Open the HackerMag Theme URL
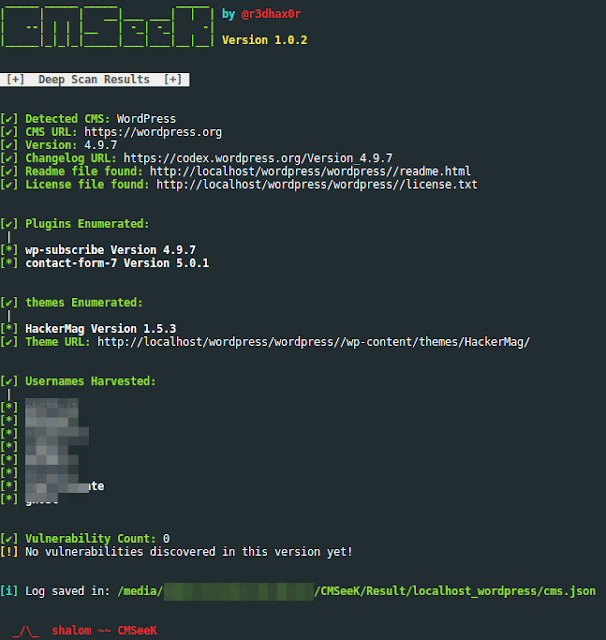Screen dimensions: 606x640 click(x=313, y=342)
